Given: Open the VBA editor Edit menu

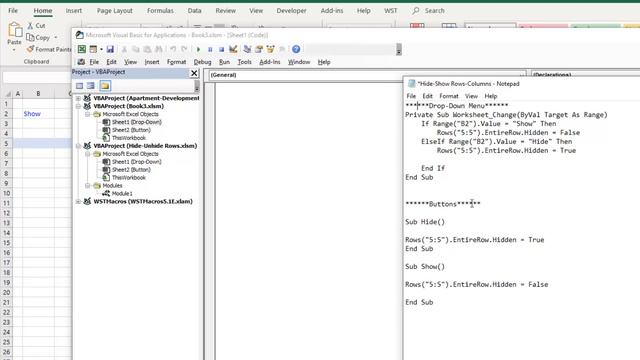Looking at the screenshot, I should tap(111, 62).
